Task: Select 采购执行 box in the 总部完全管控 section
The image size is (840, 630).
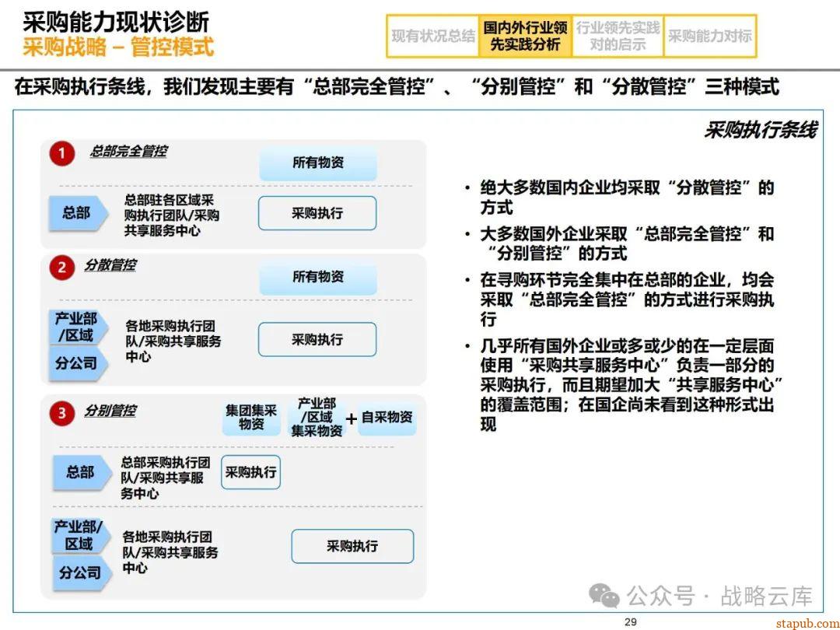Action: pyautogui.click(x=317, y=213)
